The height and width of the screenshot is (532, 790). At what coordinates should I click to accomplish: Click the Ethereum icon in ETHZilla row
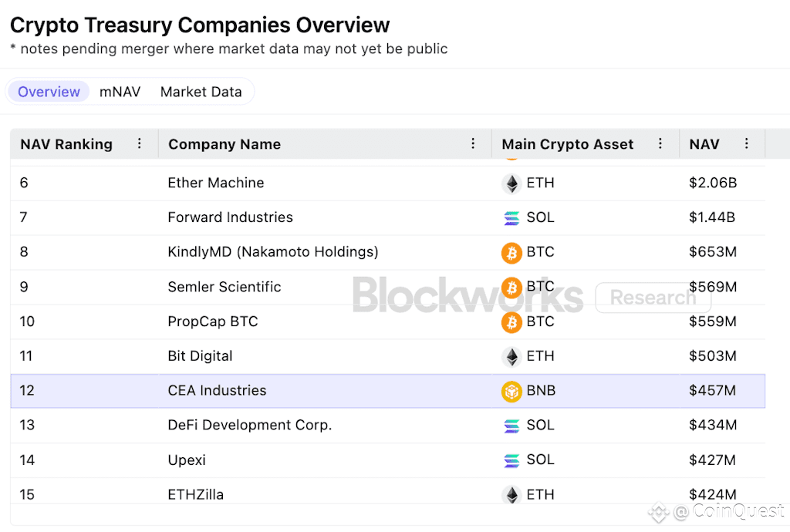pyautogui.click(x=511, y=494)
